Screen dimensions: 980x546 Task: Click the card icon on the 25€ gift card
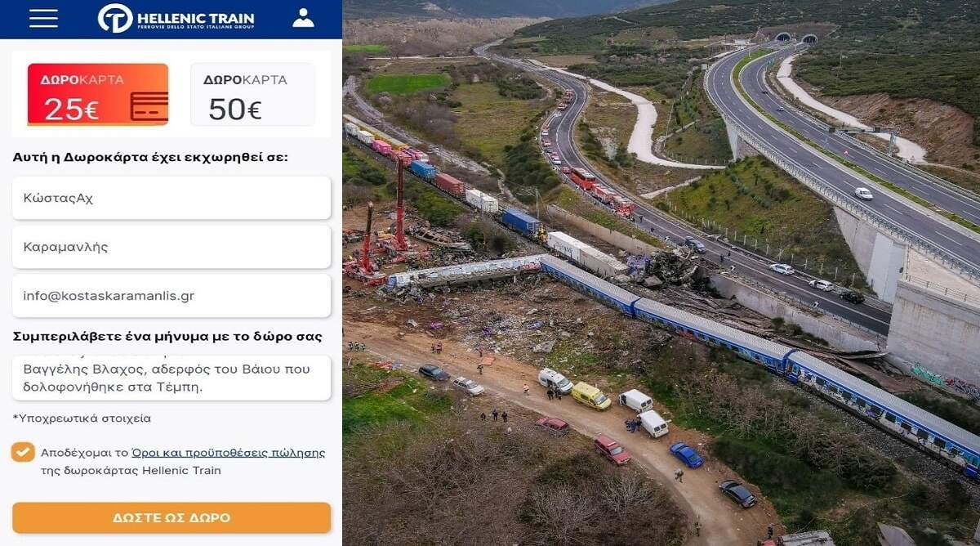pyautogui.click(x=149, y=107)
